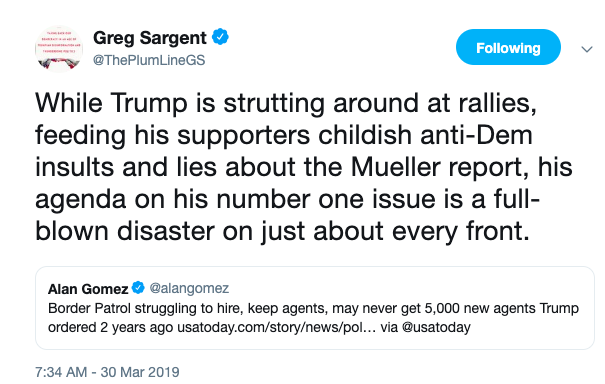This screenshot has height=384, width=605.
Task: Click the '30 Mar 2019' date text
Action: coord(140,372)
